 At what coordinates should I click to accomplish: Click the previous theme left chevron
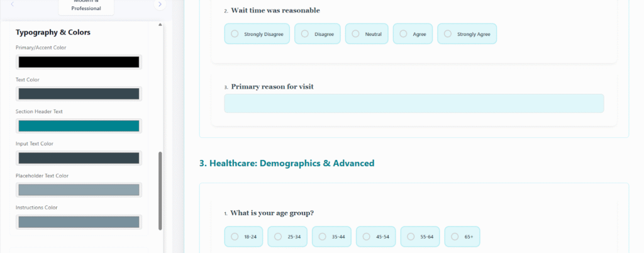coord(13,4)
